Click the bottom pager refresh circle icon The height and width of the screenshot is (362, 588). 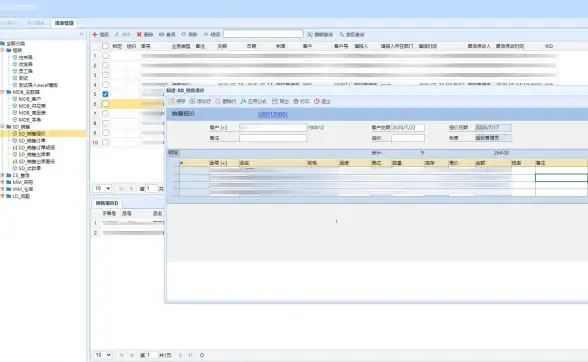point(202,355)
